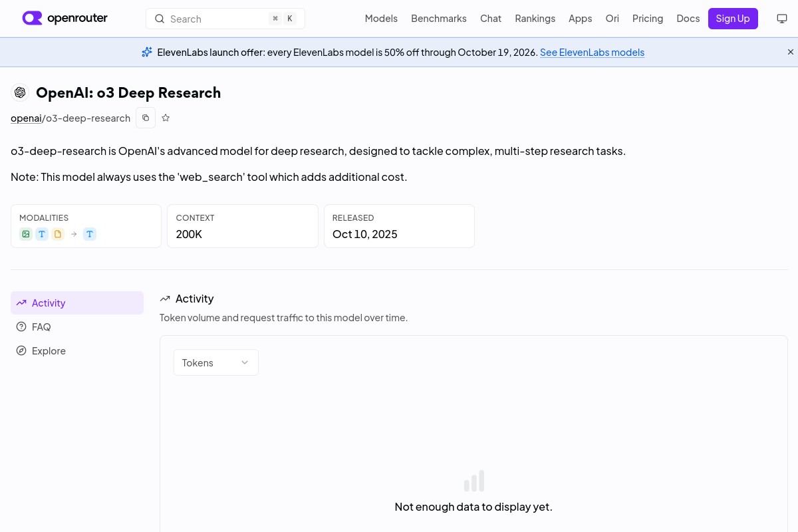The width and height of the screenshot is (798, 532).
Task: Click the Sign Up button
Action: [733, 19]
